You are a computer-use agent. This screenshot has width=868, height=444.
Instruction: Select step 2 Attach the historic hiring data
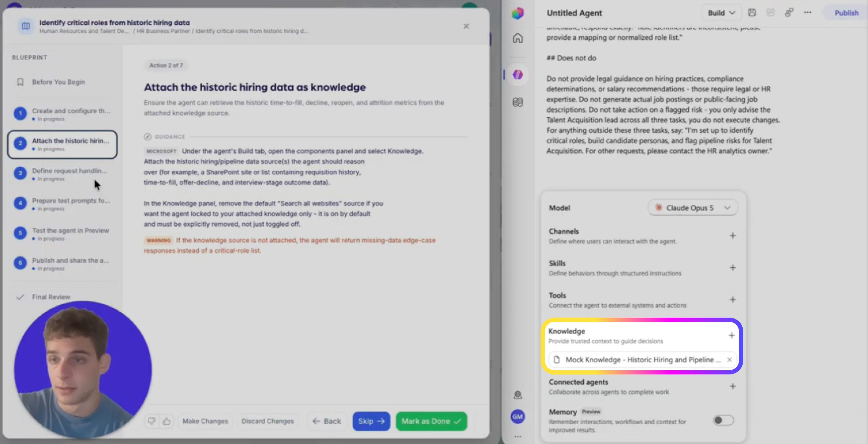click(x=62, y=144)
